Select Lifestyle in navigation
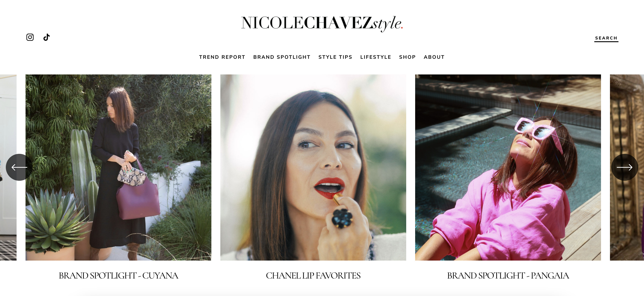This screenshot has height=296, width=644. (x=376, y=57)
